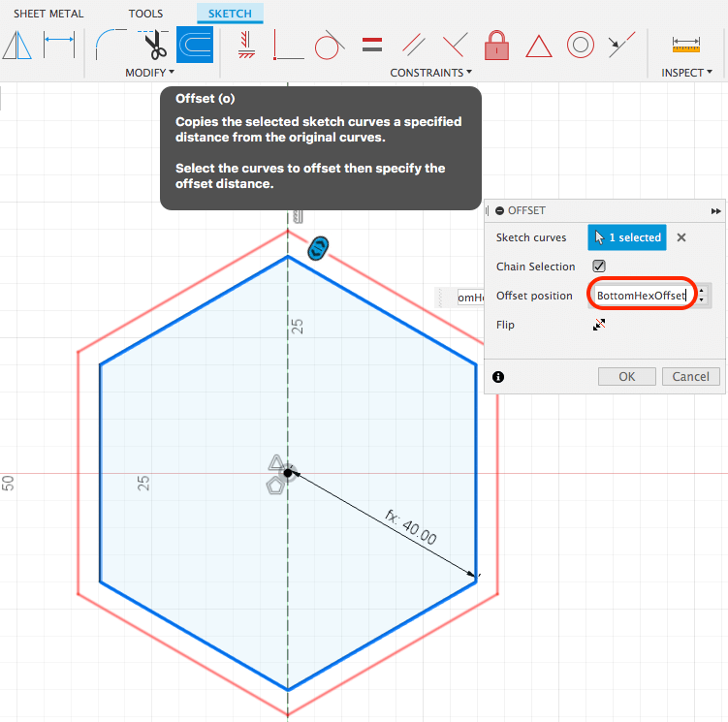Click the Offset position input field
This screenshot has width=728, height=722.
click(641, 296)
